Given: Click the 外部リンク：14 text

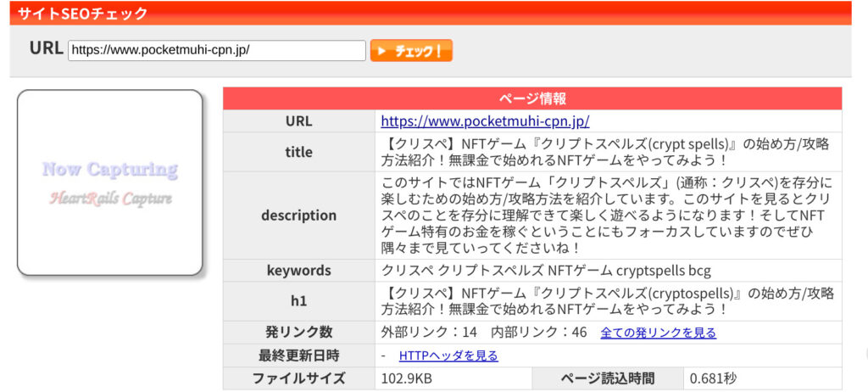Looking at the screenshot, I should click(x=429, y=332).
